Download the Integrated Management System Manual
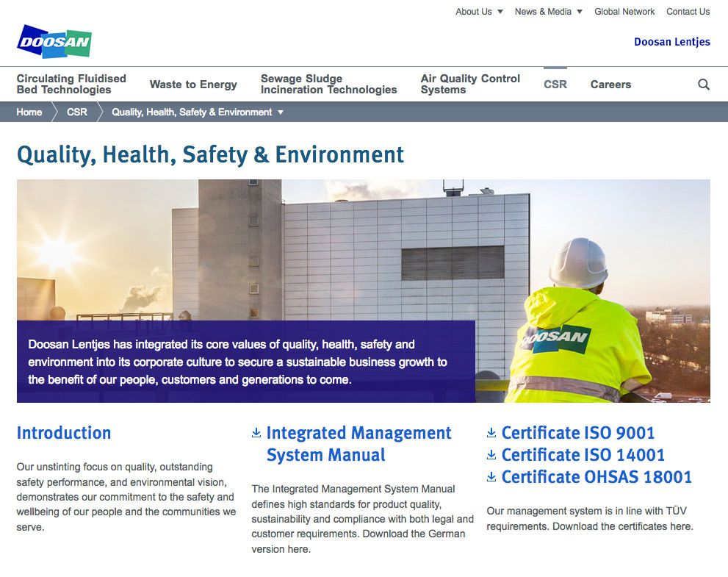This screenshot has height=577, width=728. (x=358, y=444)
